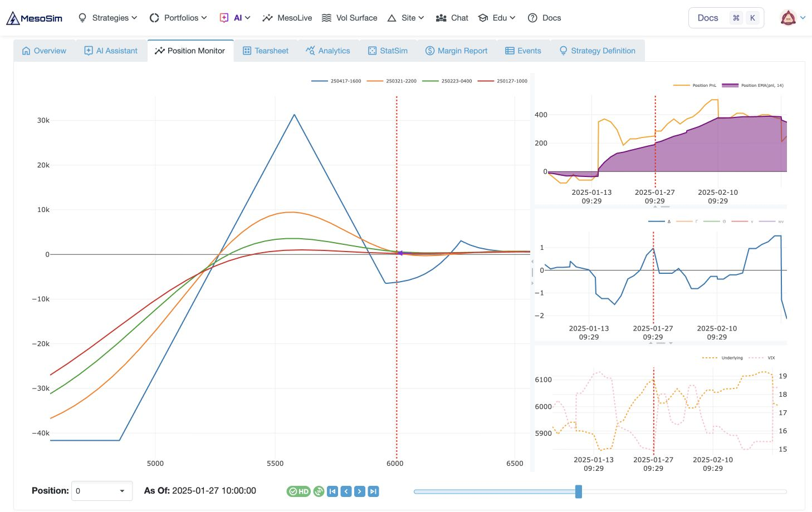Open the Analytics tab
The width and height of the screenshot is (812, 512).
pos(328,51)
